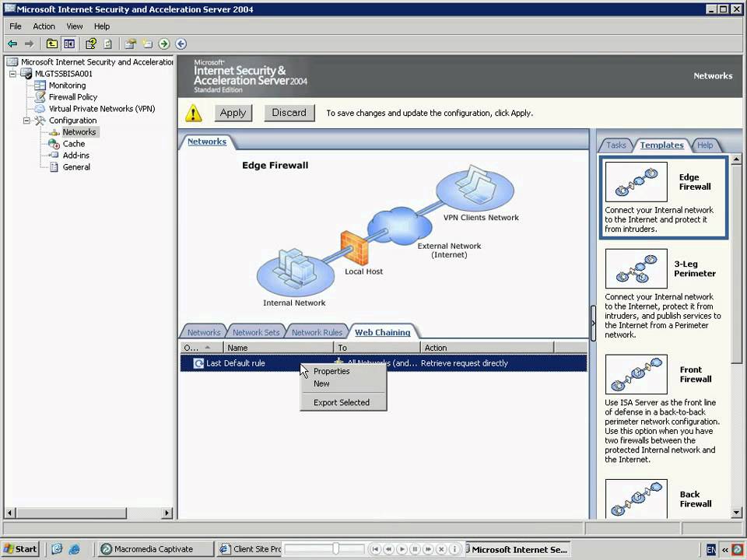The width and height of the screenshot is (747, 560).
Task: Switch to the lower Networks tab
Action: [x=204, y=332]
